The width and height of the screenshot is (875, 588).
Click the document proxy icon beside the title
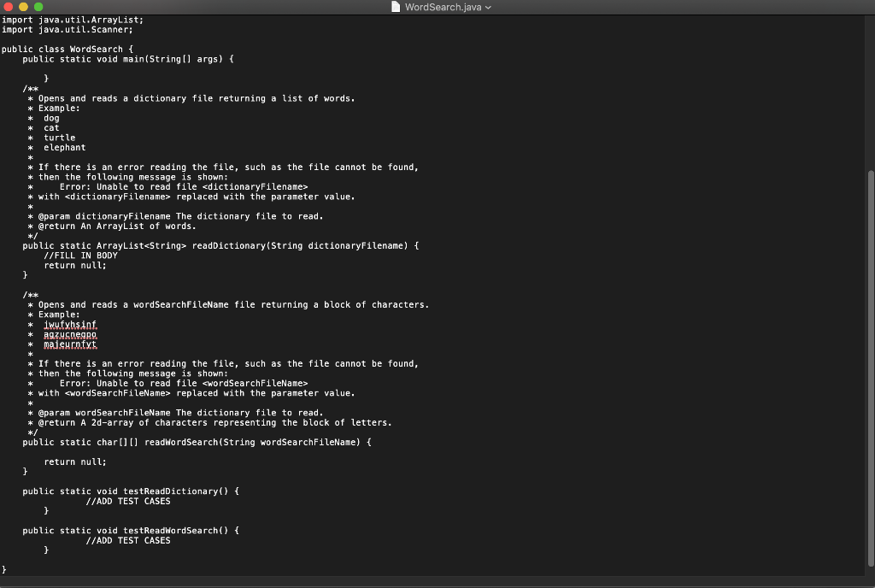tap(396, 7)
